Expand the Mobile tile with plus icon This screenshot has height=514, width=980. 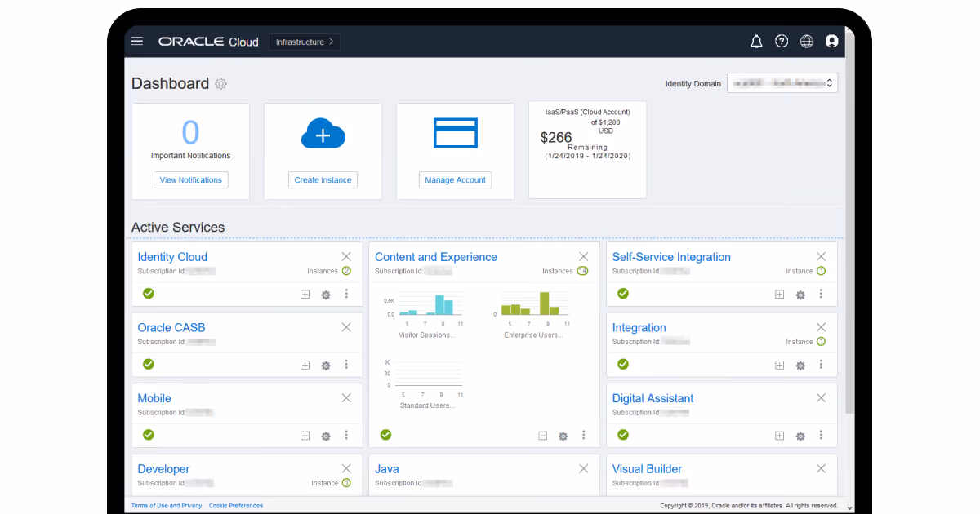(305, 436)
